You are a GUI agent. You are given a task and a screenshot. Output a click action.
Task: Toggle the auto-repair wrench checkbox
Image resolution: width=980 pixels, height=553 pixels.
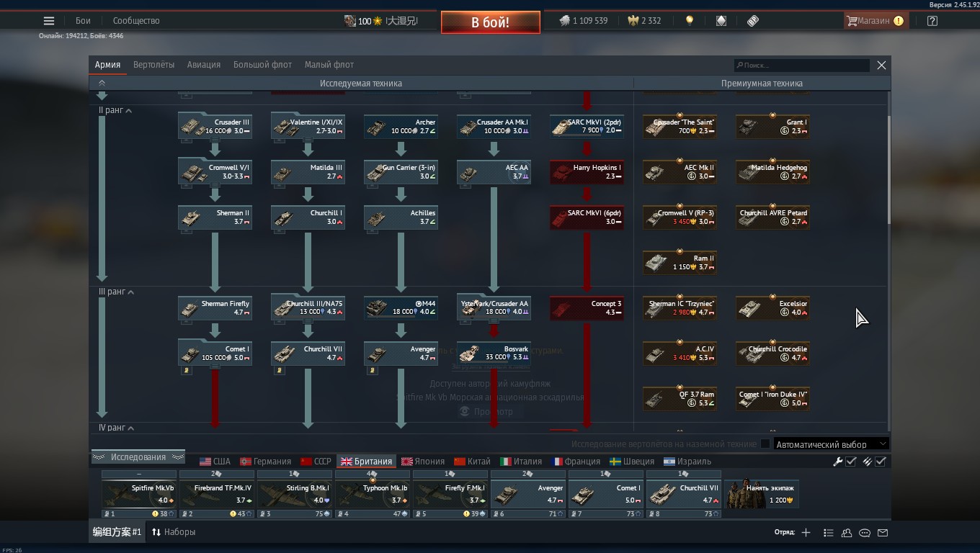[850, 462]
